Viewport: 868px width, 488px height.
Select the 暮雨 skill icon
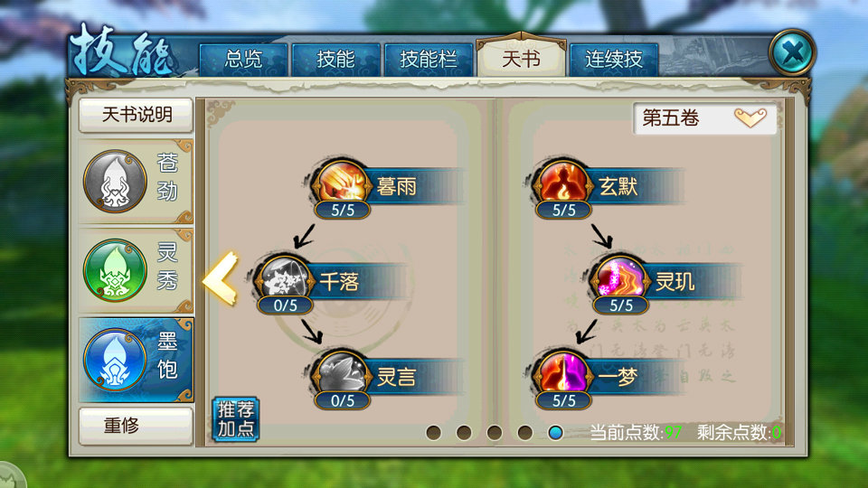point(342,183)
